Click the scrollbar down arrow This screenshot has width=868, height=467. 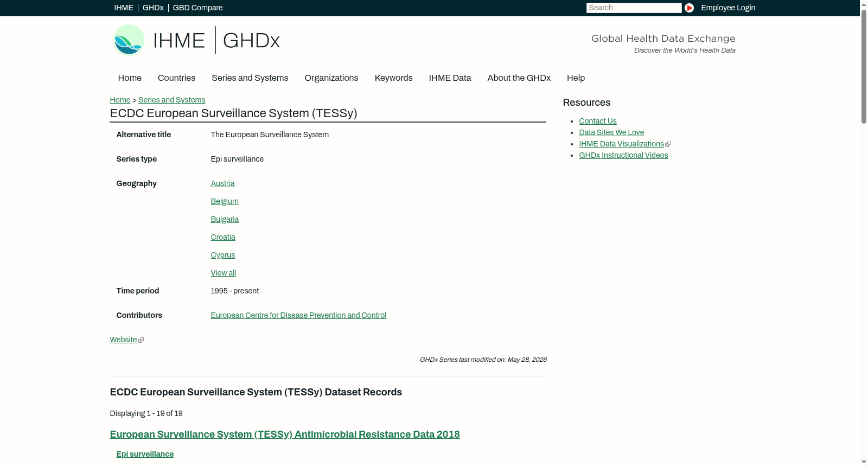864,462
